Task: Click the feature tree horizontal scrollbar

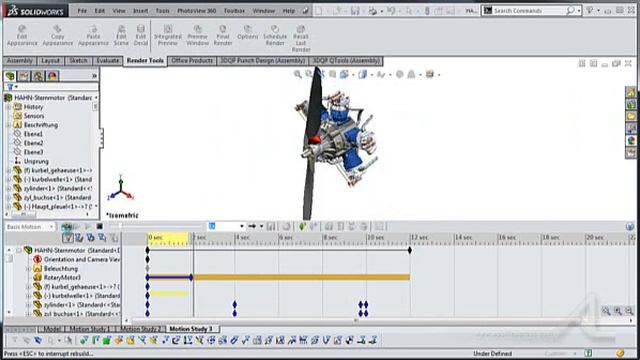Action: click(48, 214)
